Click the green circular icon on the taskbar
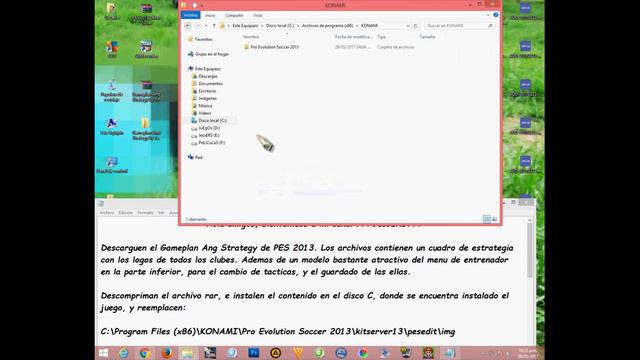The height and width of the screenshot is (360, 640). tap(319, 353)
